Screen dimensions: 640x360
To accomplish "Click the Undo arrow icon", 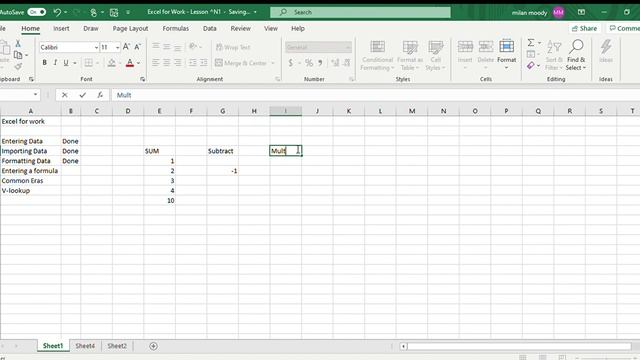I will (57, 12).
